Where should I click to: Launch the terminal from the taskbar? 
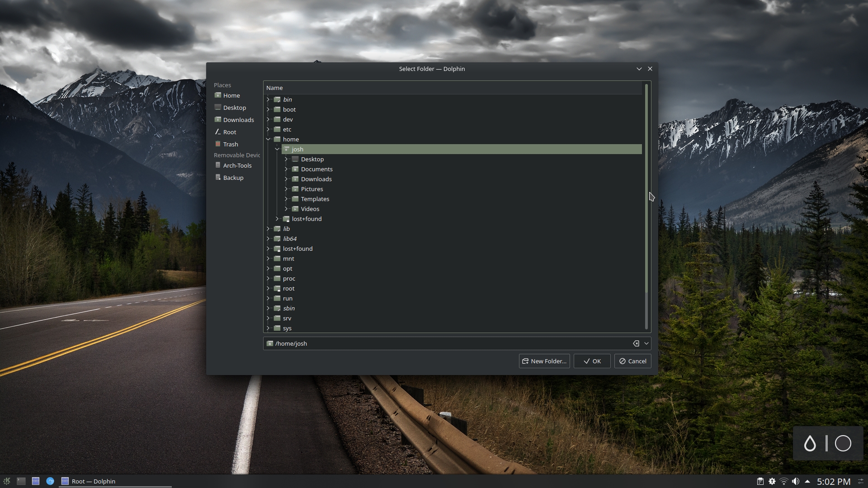coord(21,481)
